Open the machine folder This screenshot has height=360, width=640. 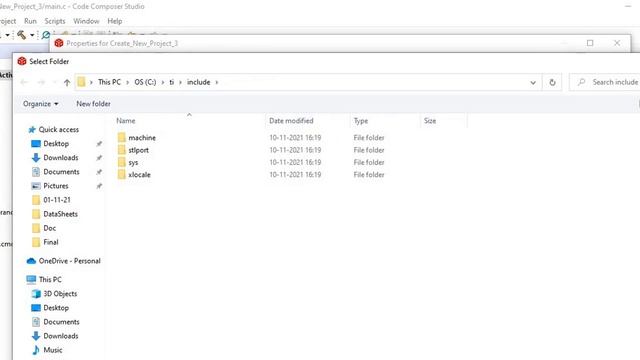(142, 138)
